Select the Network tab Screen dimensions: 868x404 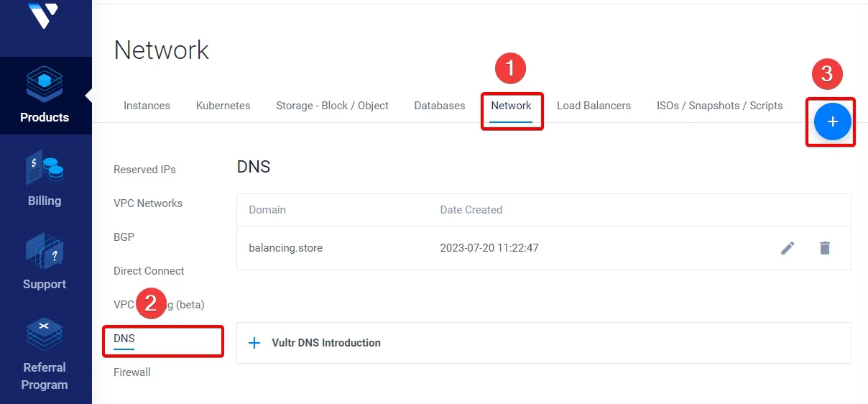tap(511, 106)
